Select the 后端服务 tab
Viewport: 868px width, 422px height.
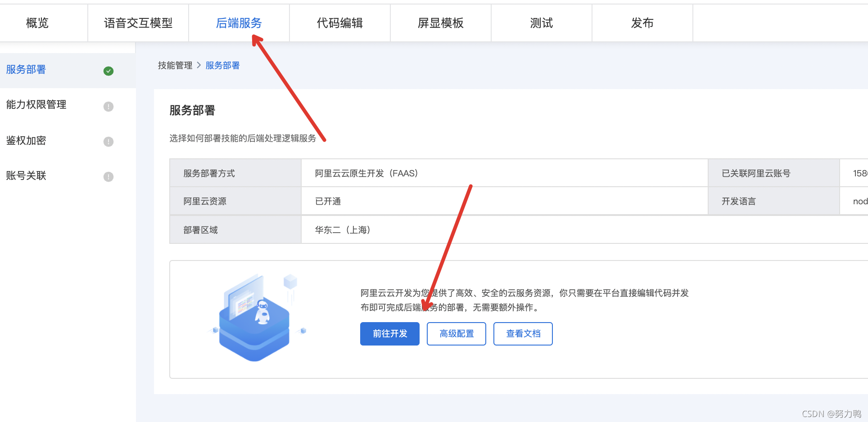(239, 23)
